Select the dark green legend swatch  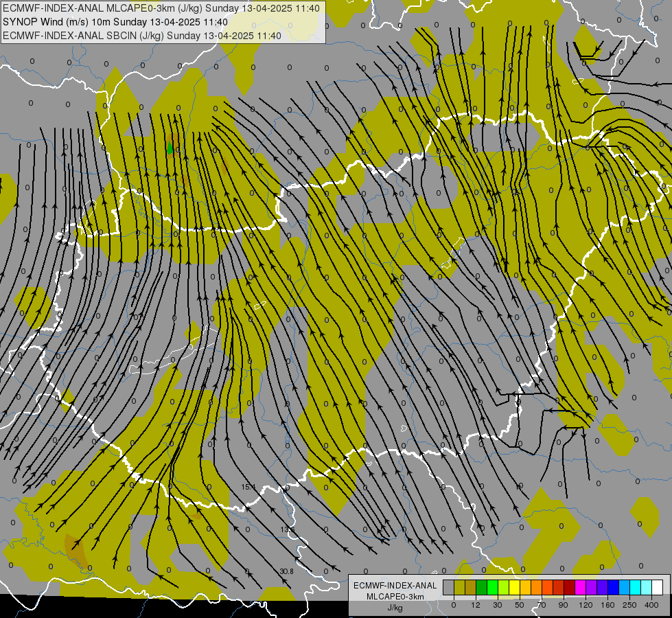[x=482, y=587]
